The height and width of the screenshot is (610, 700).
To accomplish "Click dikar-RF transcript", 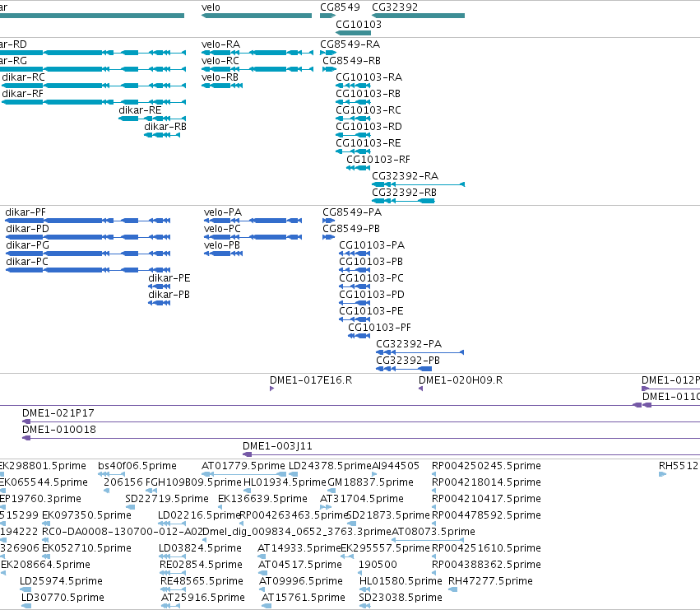I will tap(94, 102).
